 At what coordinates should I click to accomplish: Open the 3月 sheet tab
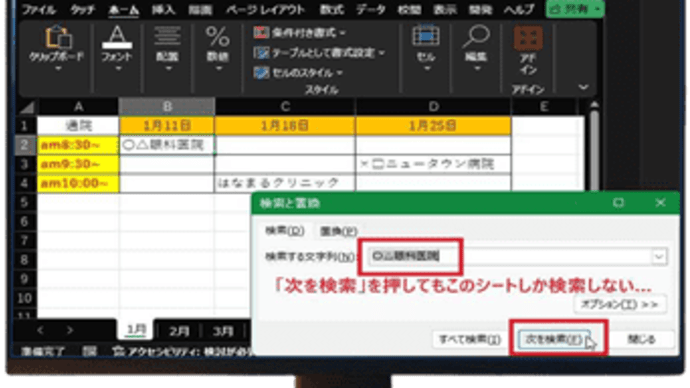(223, 331)
